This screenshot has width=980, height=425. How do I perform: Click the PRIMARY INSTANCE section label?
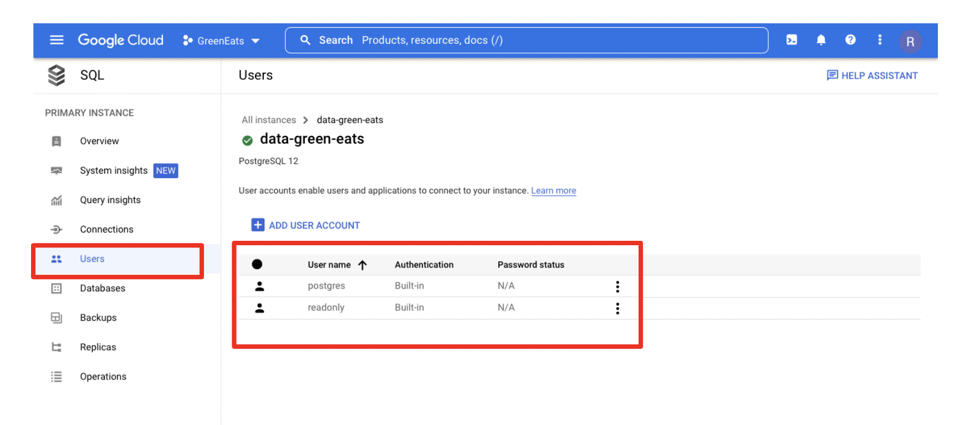[89, 113]
